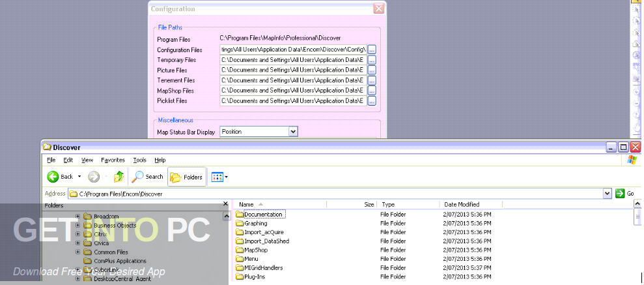Open the File menu
644x285 pixels.
pyautogui.click(x=51, y=160)
